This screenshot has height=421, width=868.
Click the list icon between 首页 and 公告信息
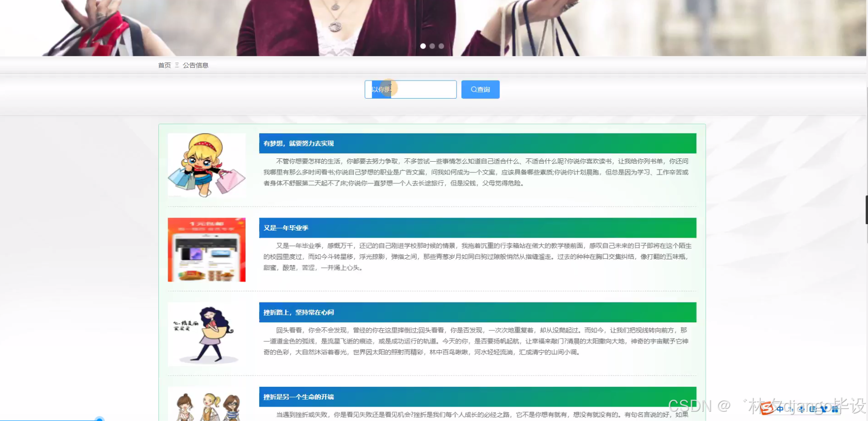coord(177,65)
